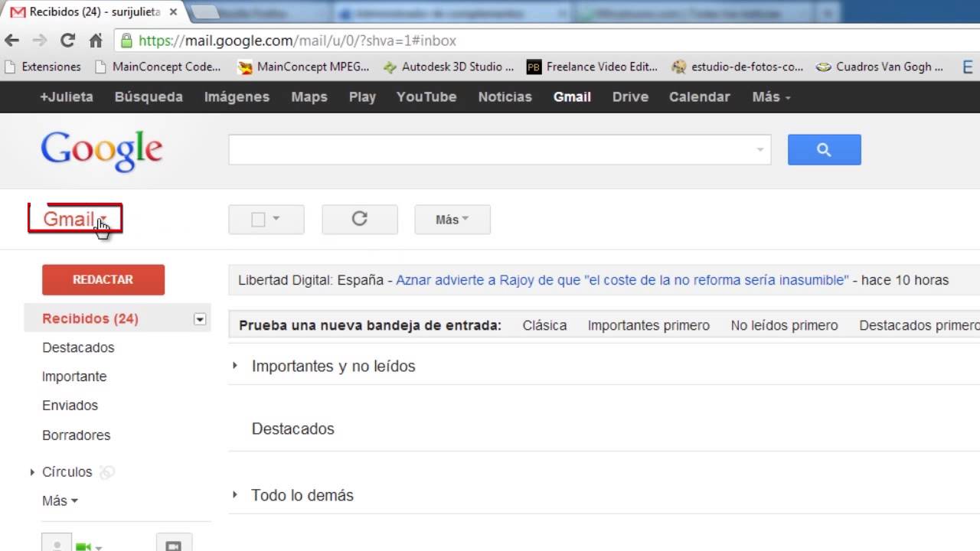Click the circles icon beside Círculos
980x551 pixels.
106,472
